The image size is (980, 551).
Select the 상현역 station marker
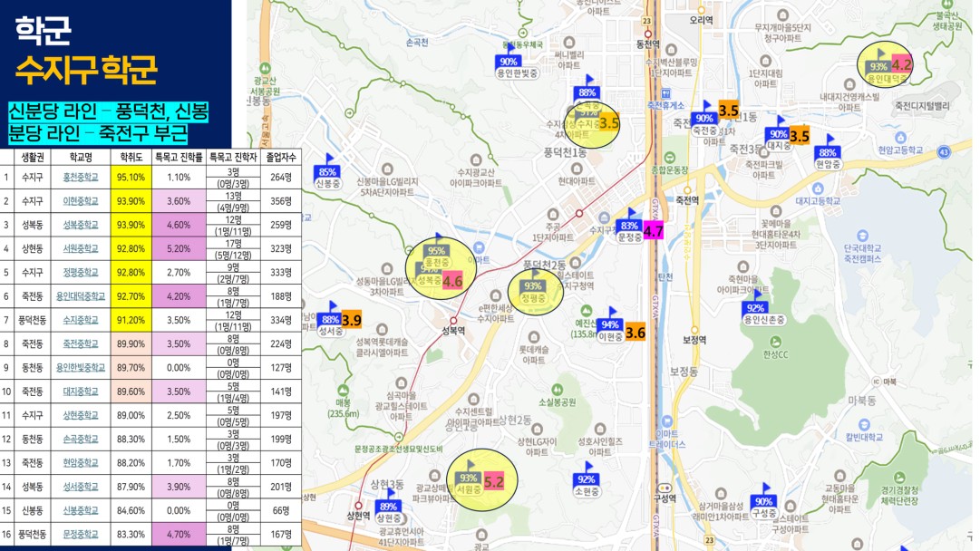pos(358,505)
